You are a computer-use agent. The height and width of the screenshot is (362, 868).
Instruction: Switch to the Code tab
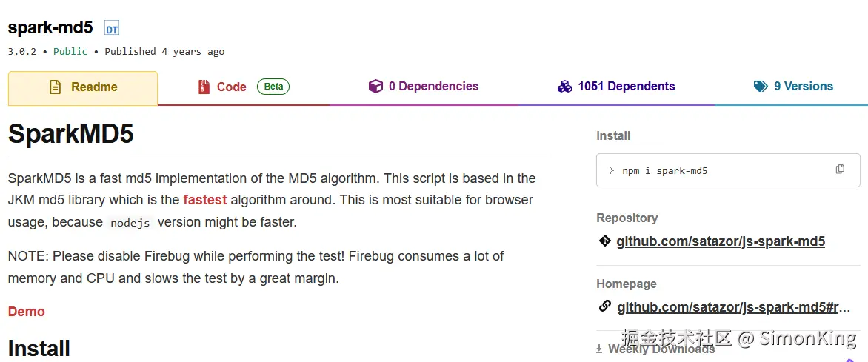click(x=231, y=87)
